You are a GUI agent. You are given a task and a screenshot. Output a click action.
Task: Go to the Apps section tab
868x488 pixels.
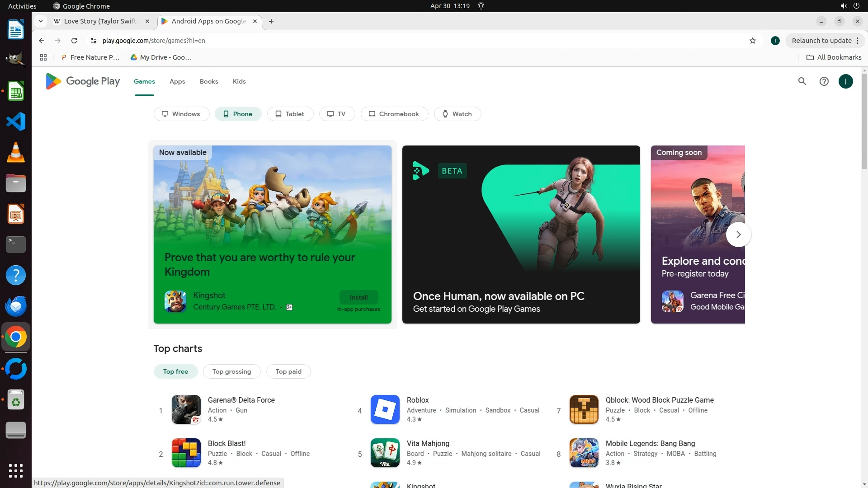[x=177, y=81]
